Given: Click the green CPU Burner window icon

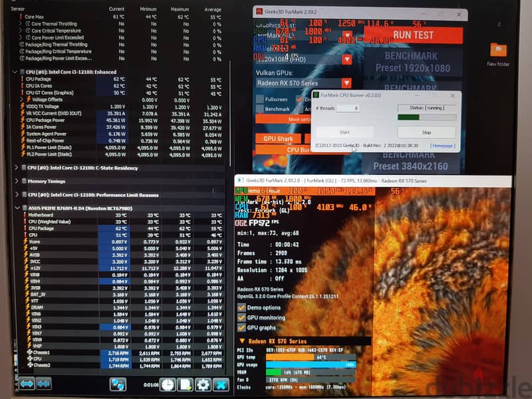Looking at the screenshot, I should tap(315, 95).
